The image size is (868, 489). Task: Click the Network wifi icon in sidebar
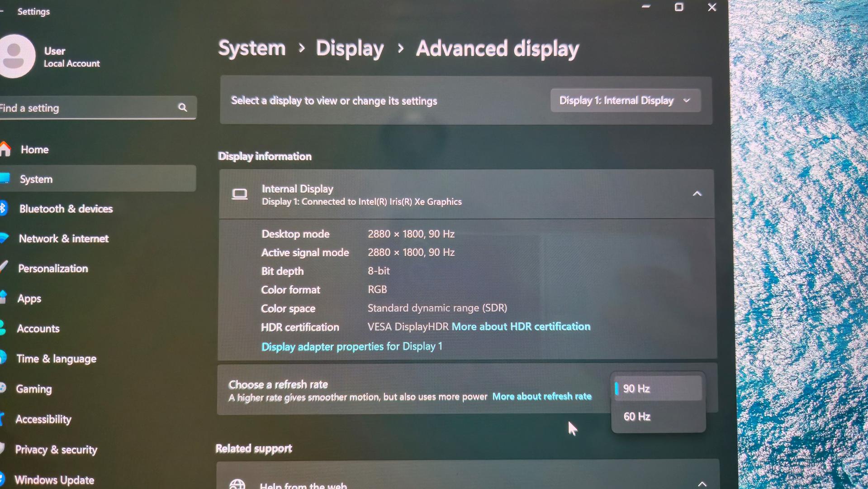tap(4, 238)
